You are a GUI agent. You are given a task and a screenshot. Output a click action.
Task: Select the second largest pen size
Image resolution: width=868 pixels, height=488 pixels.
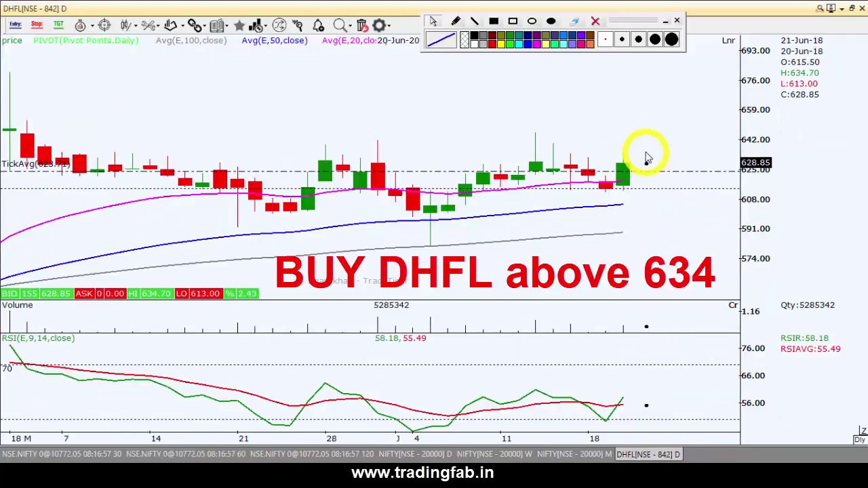(x=655, y=39)
